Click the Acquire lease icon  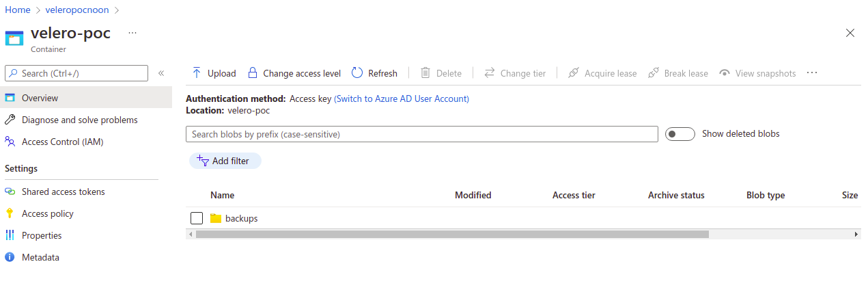pyautogui.click(x=574, y=73)
